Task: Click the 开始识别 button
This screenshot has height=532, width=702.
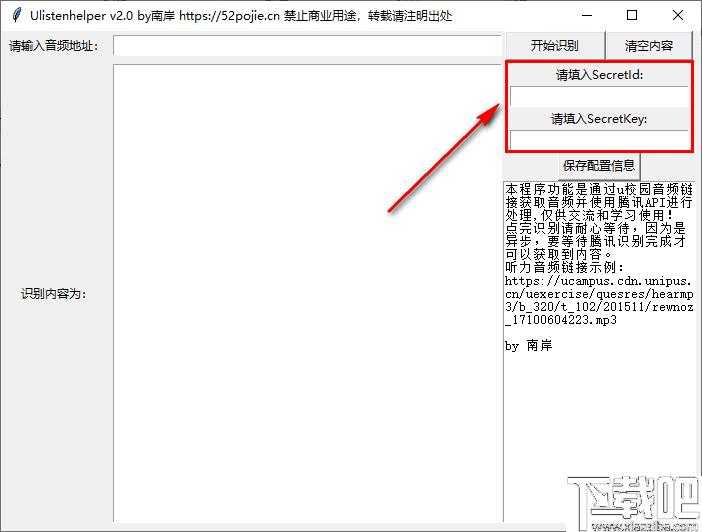Action: 555,45
